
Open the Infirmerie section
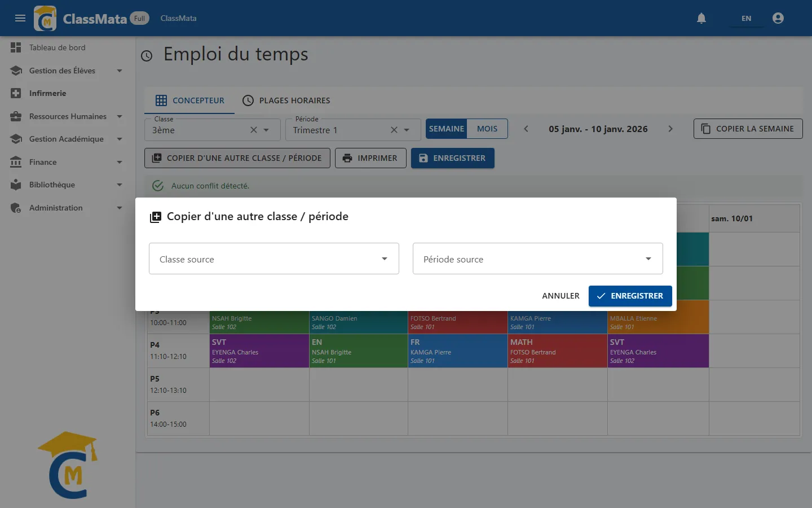68,93
